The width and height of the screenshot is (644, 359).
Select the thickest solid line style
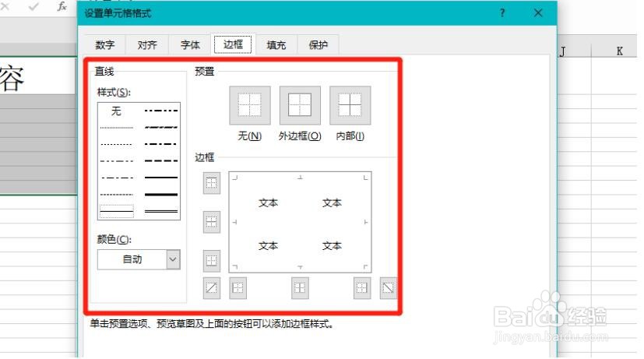point(161,194)
